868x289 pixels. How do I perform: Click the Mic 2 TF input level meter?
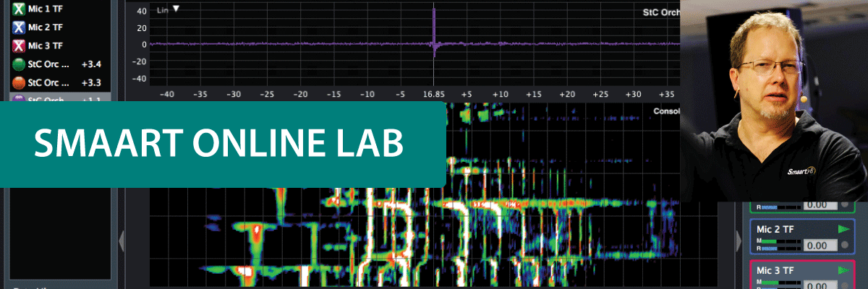pyautogui.click(x=778, y=246)
